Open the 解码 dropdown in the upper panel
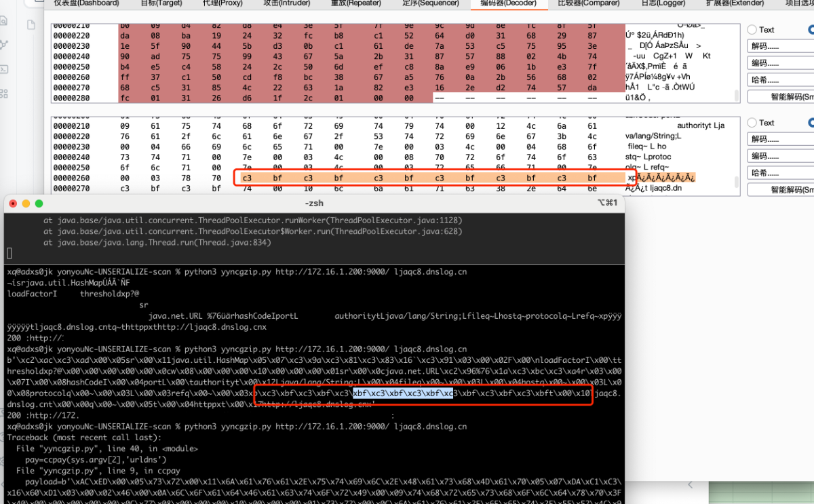 [x=780, y=46]
